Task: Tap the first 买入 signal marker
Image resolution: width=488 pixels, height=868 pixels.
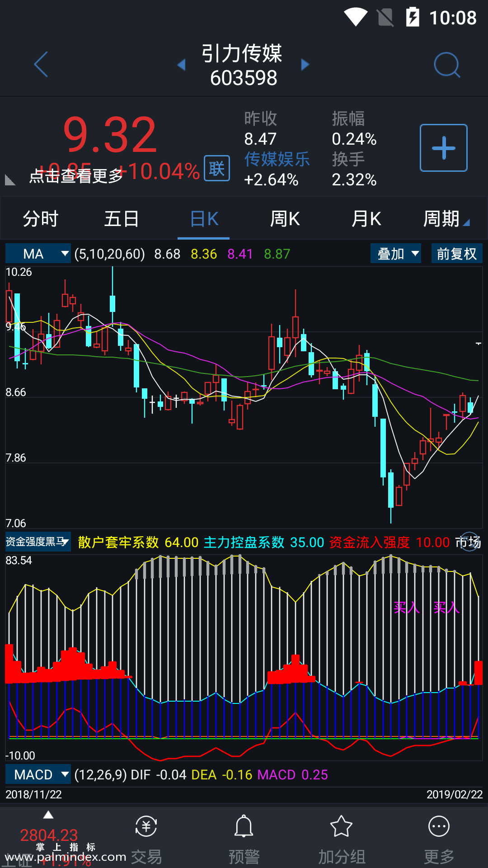Action: coord(407,608)
